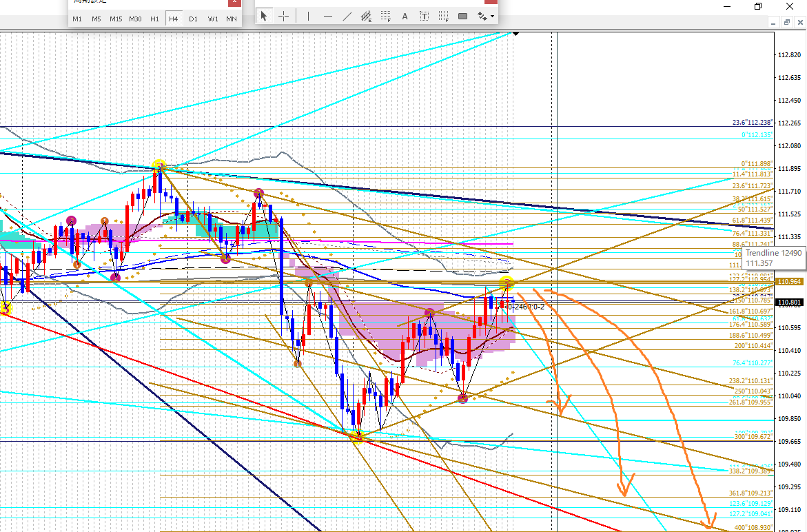Pick the rectangle shape tool

point(462,17)
